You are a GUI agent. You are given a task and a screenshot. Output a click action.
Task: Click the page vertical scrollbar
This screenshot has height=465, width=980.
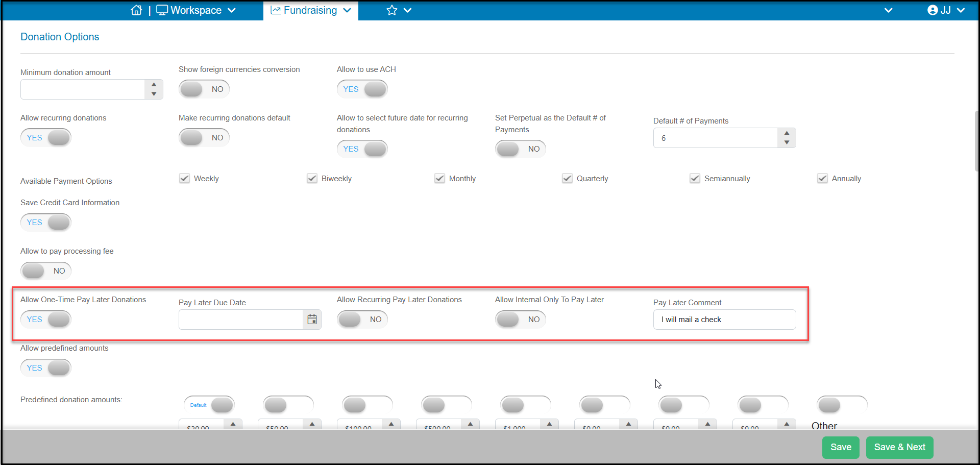point(976,141)
